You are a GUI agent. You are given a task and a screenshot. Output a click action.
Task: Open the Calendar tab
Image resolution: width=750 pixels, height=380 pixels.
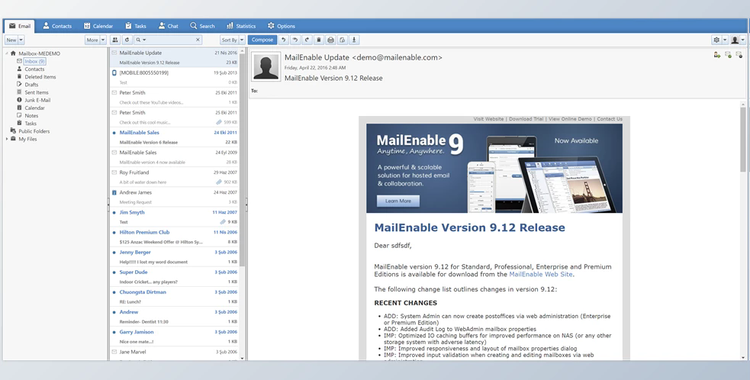pos(98,26)
